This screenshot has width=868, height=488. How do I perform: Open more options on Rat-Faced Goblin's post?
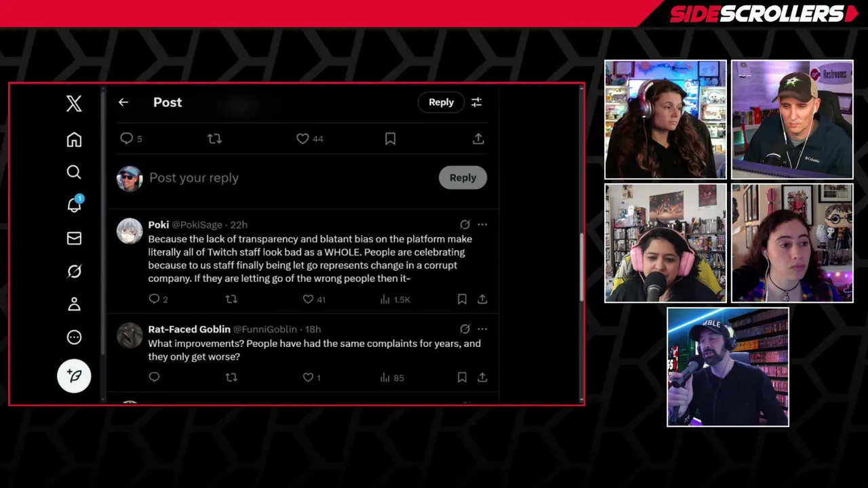pos(482,329)
